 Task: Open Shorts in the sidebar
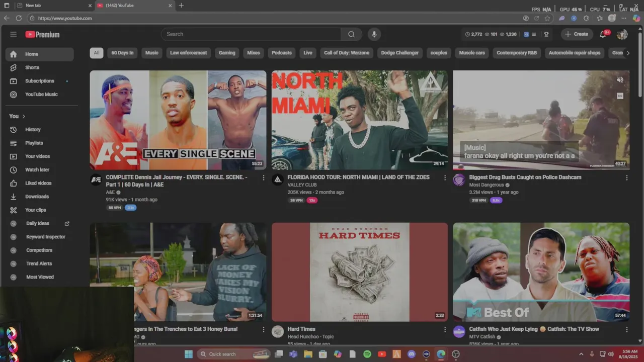pos(40,67)
